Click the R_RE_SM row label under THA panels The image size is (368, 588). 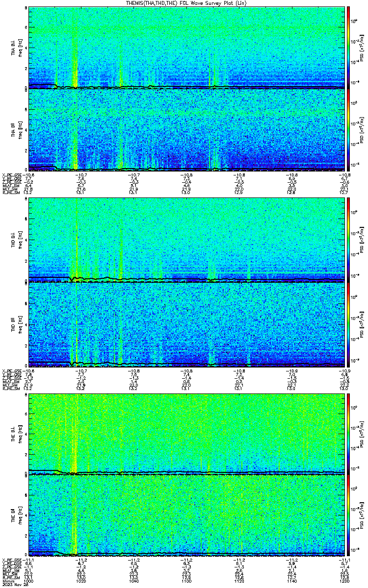point(11,193)
